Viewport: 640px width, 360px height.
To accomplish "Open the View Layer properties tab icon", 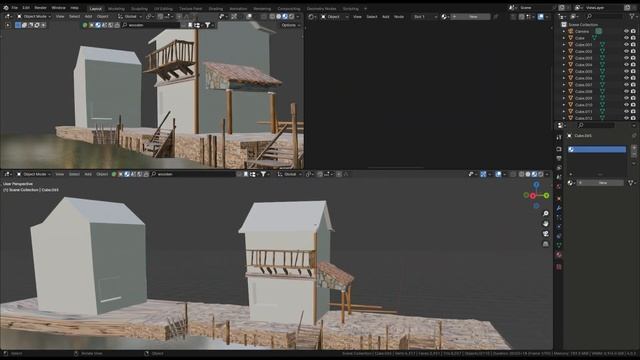I will [559, 167].
